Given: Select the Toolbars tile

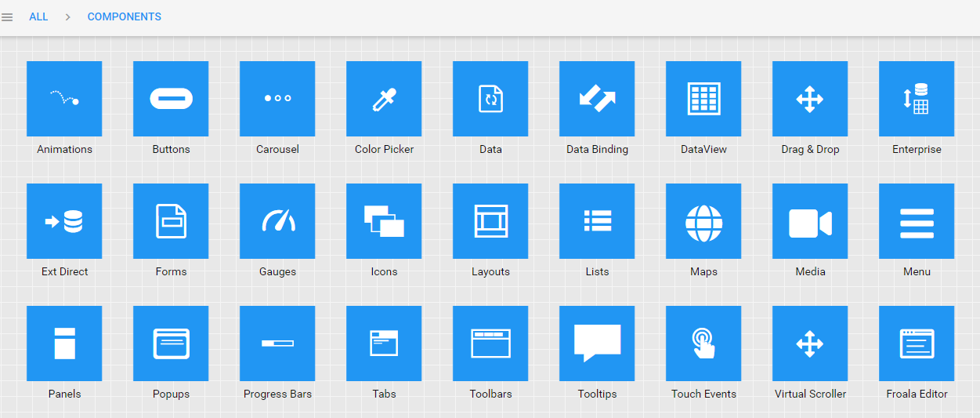Looking at the screenshot, I should pyautogui.click(x=490, y=343).
